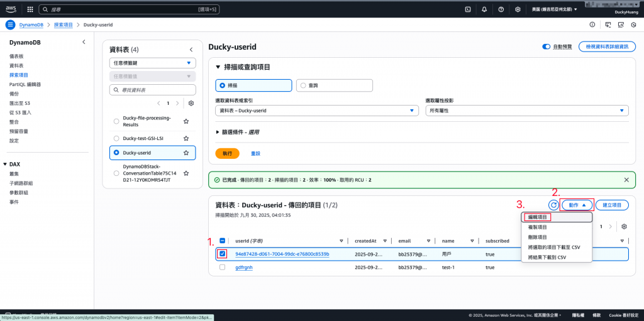Open the attribute projection dropdown

(527, 111)
